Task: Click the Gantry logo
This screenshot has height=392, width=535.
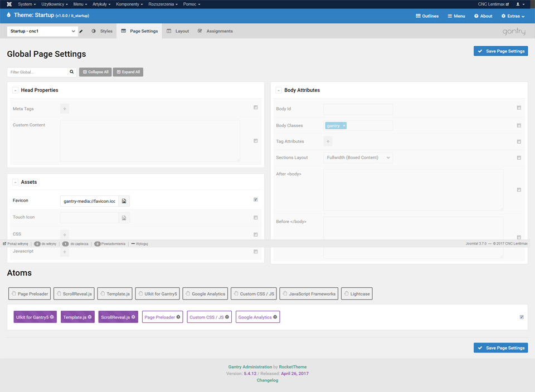Action: pyautogui.click(x=514, y=31)
